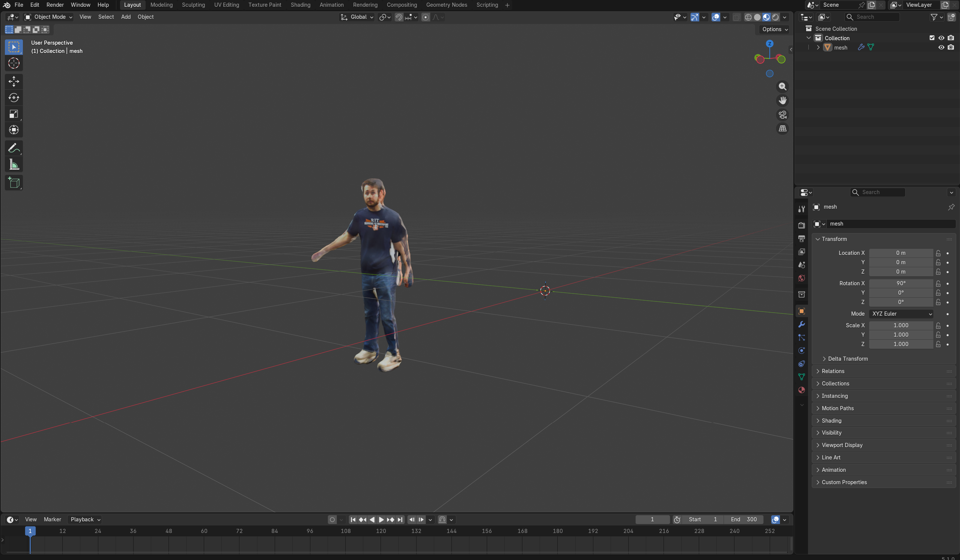The height and width of the screenshot is (560, 960).
Task: Select the Annotate tool
Action: pyautogui.click(x=14, y=148)
